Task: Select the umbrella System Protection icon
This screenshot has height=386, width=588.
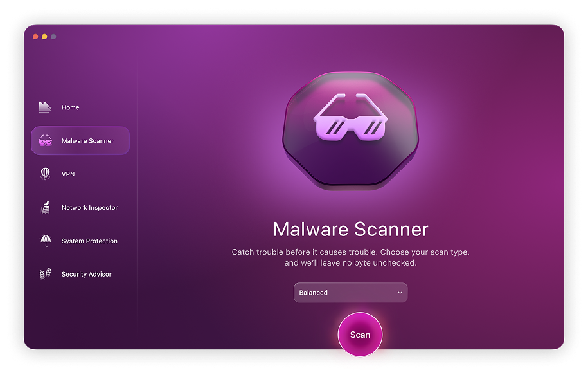Action: pyautogui.click(x=45, y=241)
